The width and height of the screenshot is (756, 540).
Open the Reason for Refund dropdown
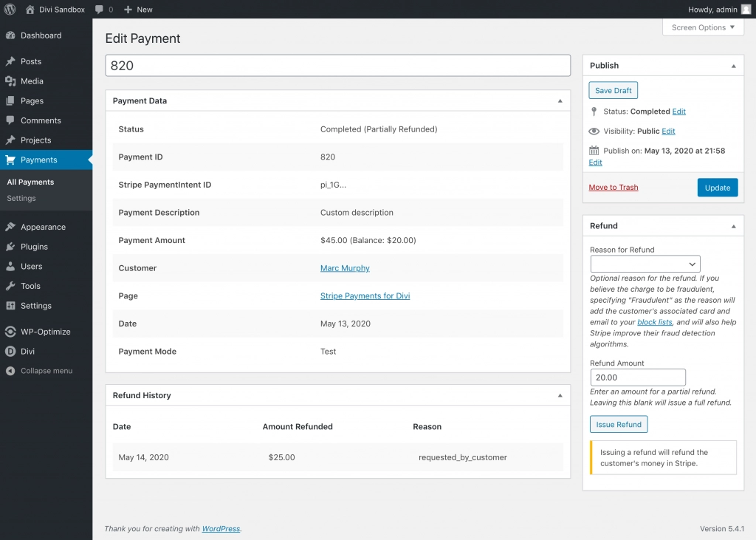[645, 264]
